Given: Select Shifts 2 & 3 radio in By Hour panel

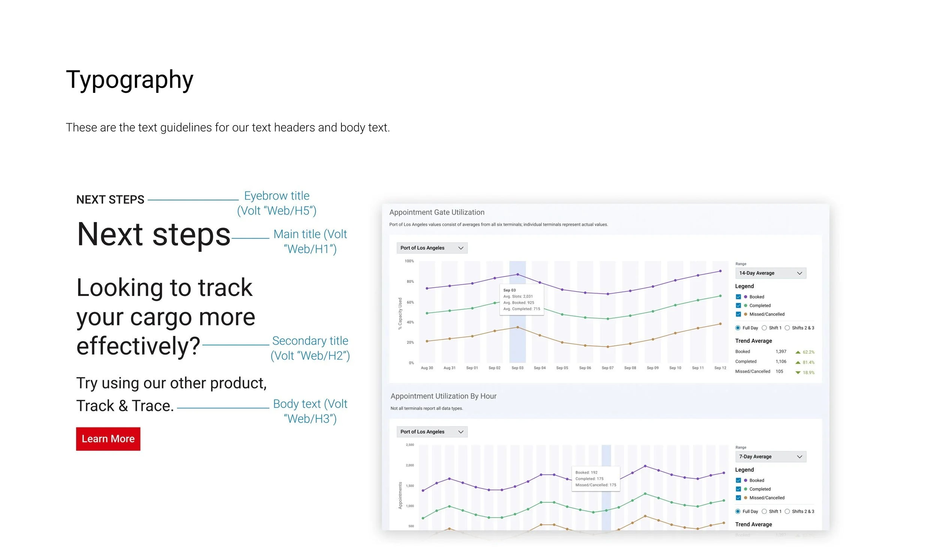Looking at the screenshot, I should tap(787, 511).
